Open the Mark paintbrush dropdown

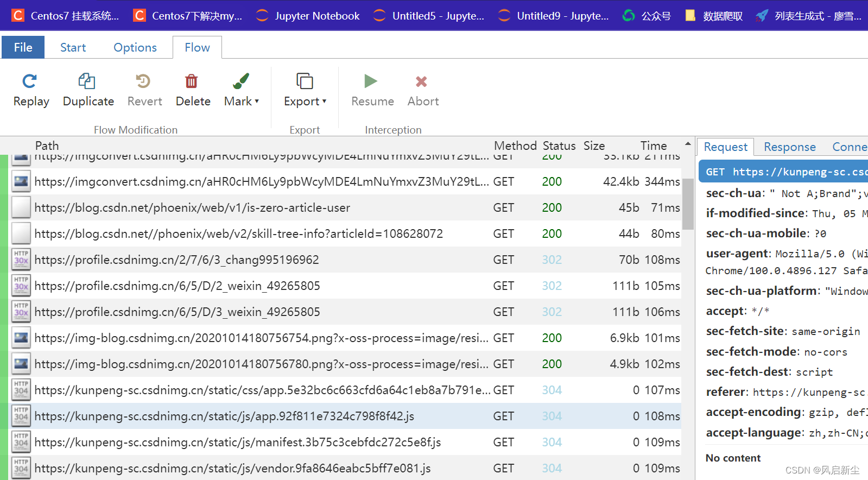pos(241,90)
